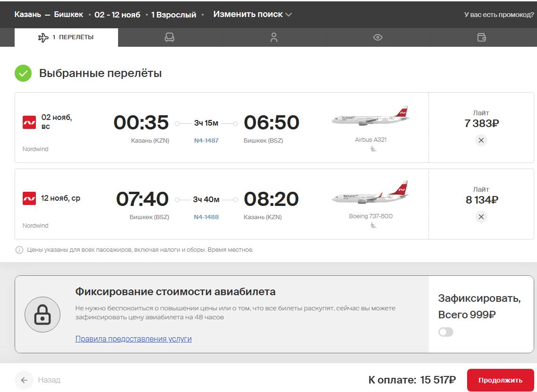Image resolution: width=537 pixels, height=392 pixels.
Task: Click flight number N4-1488
Action: click(206, 217)
